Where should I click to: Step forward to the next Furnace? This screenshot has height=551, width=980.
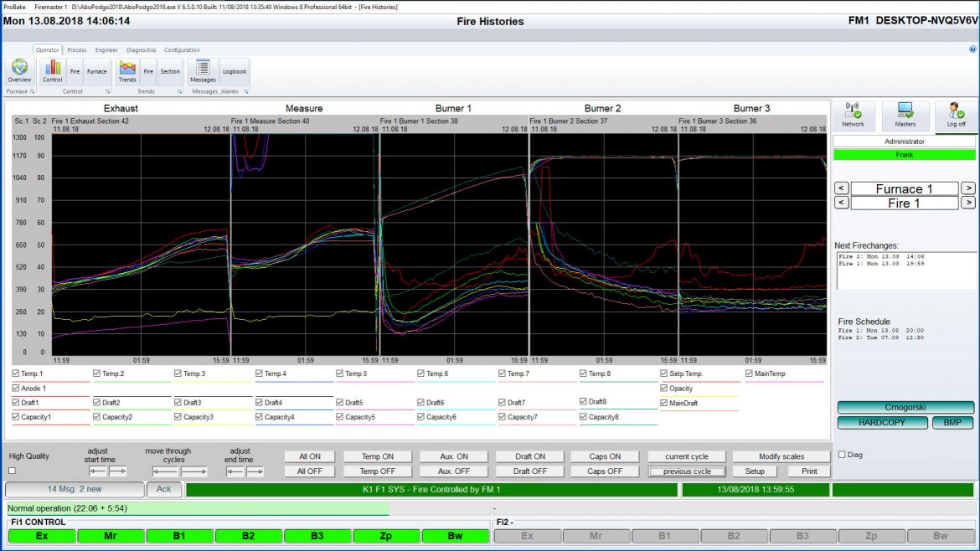point(969,188)
